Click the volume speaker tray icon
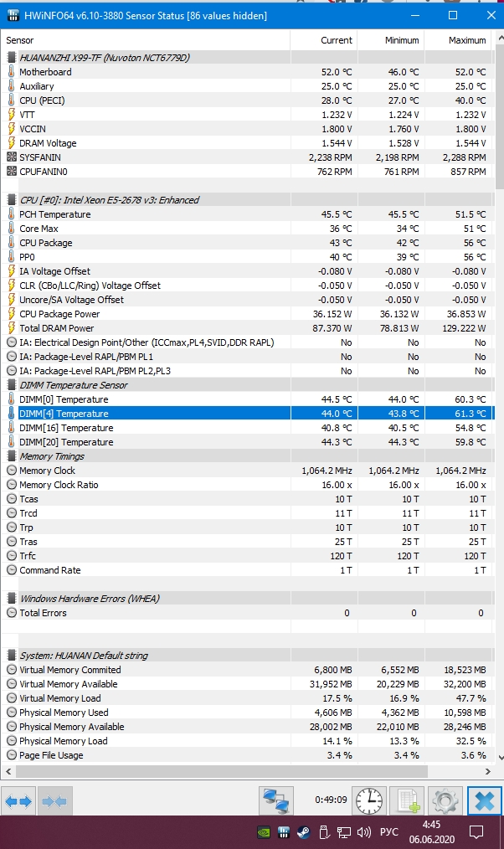 pyautogui.click(x=363, y=833)
